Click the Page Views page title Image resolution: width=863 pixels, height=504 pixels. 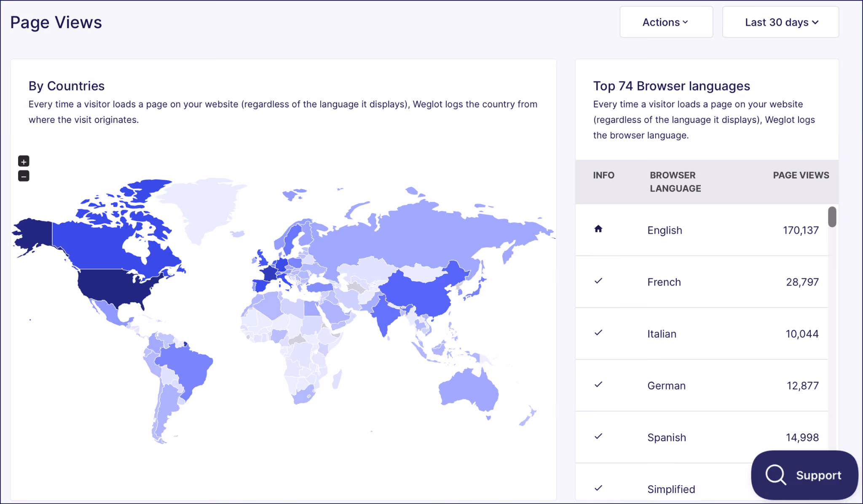[x=56, y=22]
